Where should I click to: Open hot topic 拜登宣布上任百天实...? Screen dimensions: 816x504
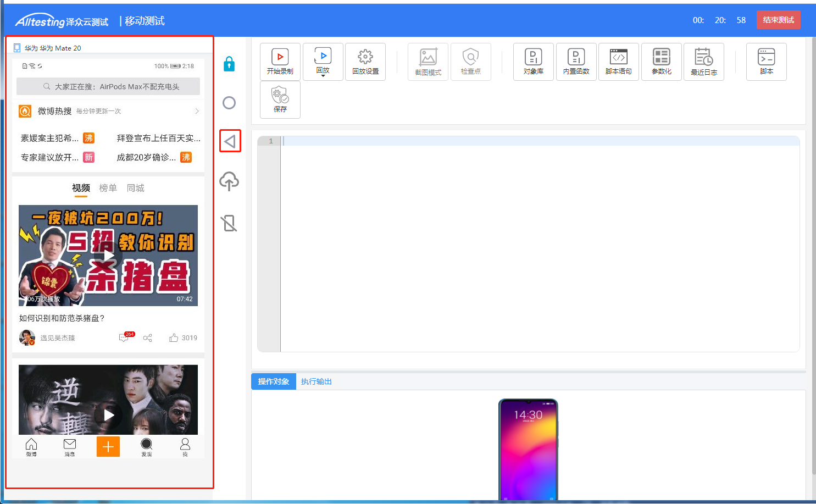pos(159,138)
